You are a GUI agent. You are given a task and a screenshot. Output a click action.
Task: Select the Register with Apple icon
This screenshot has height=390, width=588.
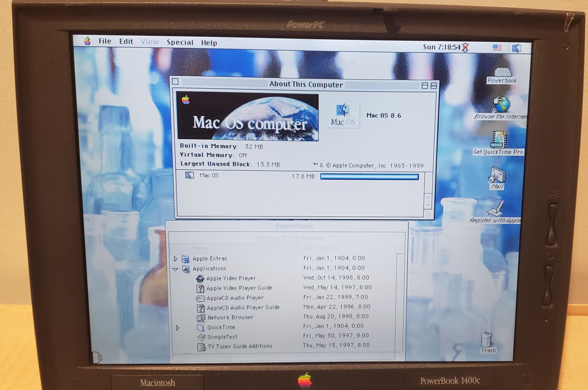(x=495, y=212)
